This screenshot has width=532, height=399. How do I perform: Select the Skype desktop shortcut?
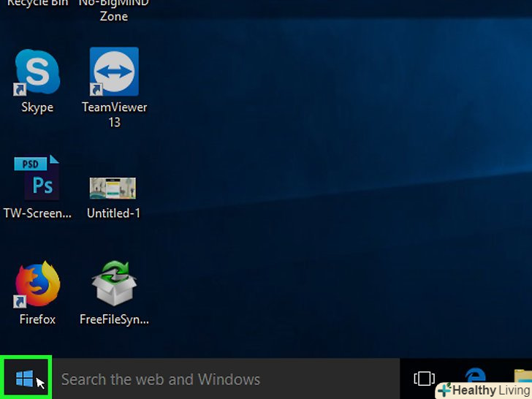pyautogui.click(x=37, y=72)
